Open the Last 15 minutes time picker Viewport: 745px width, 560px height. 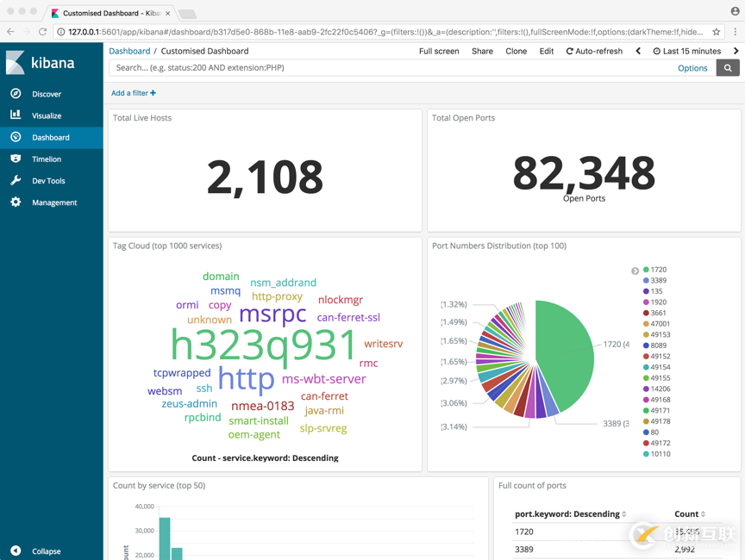point(687,51)
